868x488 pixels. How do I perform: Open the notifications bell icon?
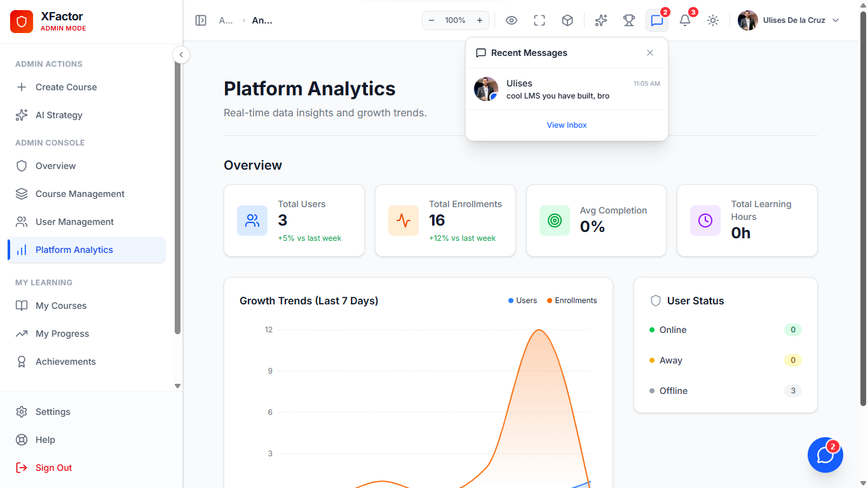pos(685,20)
